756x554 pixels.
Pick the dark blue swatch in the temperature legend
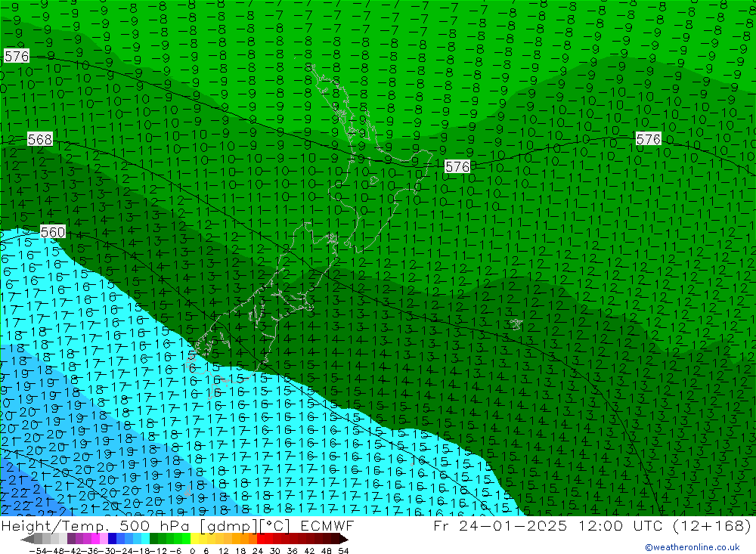pyautogui.click(x=112, y=539)
